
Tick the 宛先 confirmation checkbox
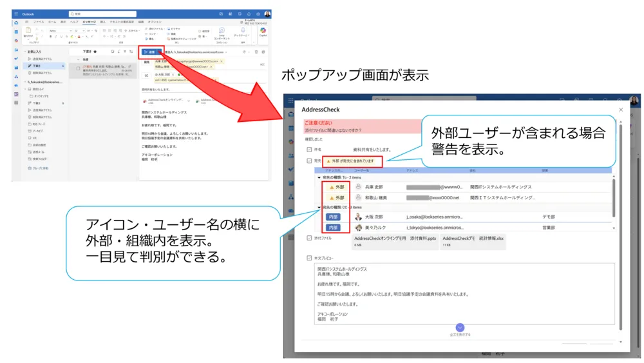(309, 161)
